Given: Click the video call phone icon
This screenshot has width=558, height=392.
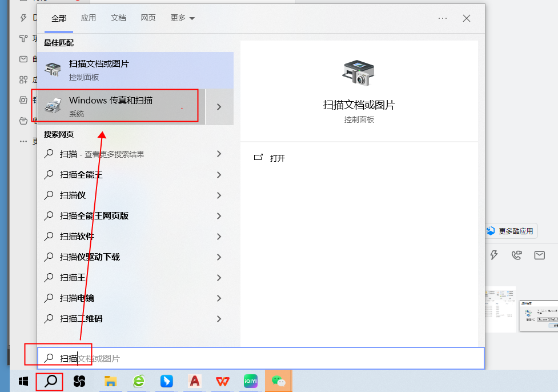Looking at the screenshot, I should pyautogui.click(x=517, y=255).
